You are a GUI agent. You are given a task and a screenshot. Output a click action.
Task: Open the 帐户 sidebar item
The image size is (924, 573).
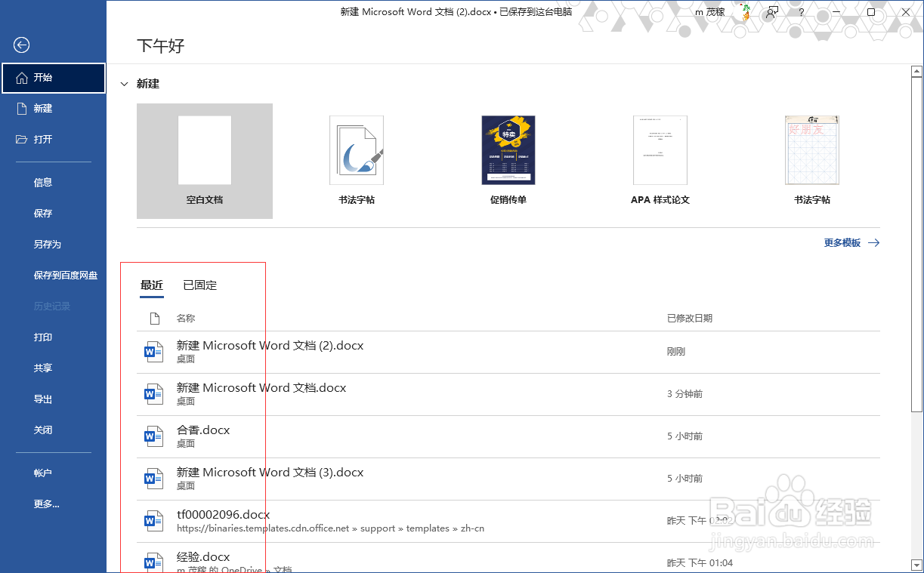click(x=43, y=473)
